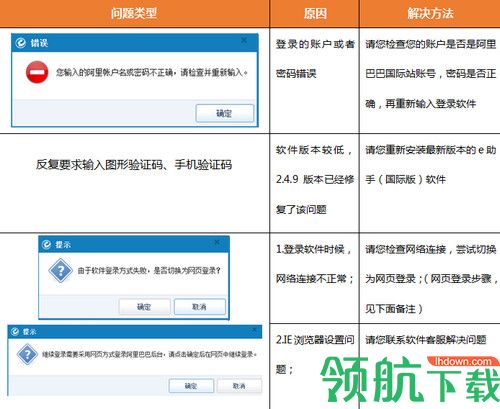This screenshot has height=409, width=500.
Task: Close the 错误 error dialog
Action: click(x=244, y=40)
